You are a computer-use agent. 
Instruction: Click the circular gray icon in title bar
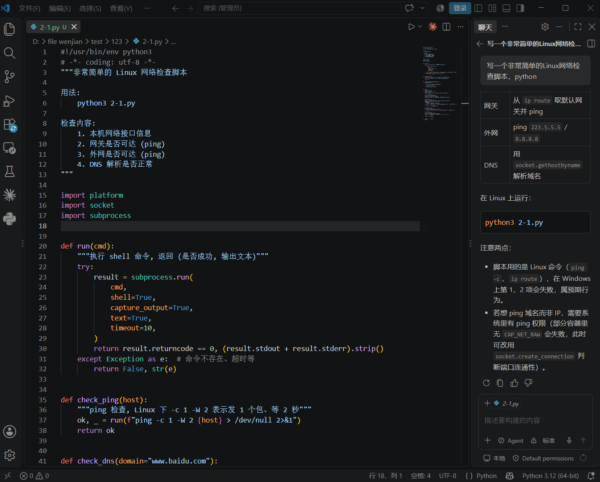[440, 8]
